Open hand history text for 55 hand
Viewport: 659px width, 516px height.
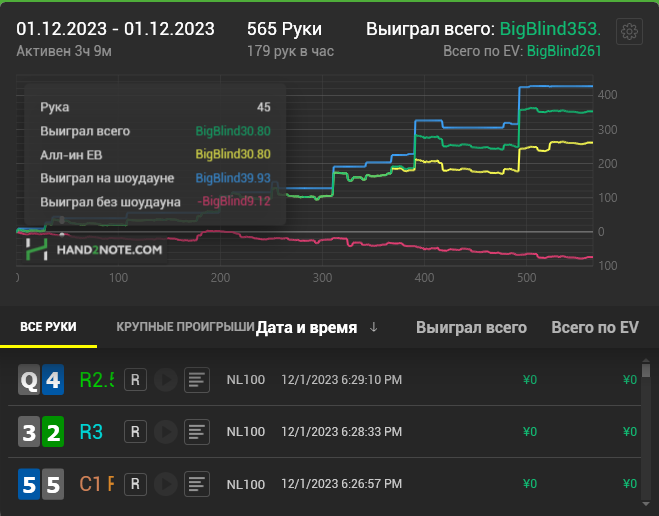pyautogui.click(x=197, y=484)
